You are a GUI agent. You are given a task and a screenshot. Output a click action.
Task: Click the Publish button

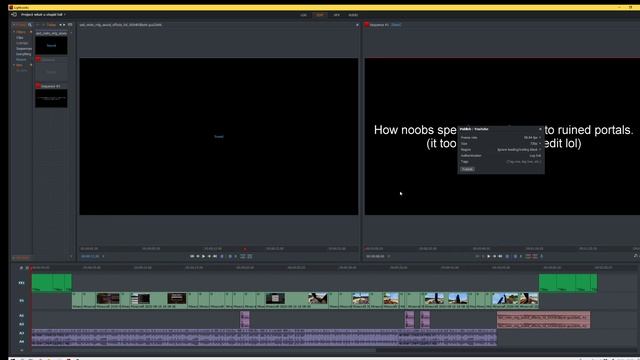467,169
